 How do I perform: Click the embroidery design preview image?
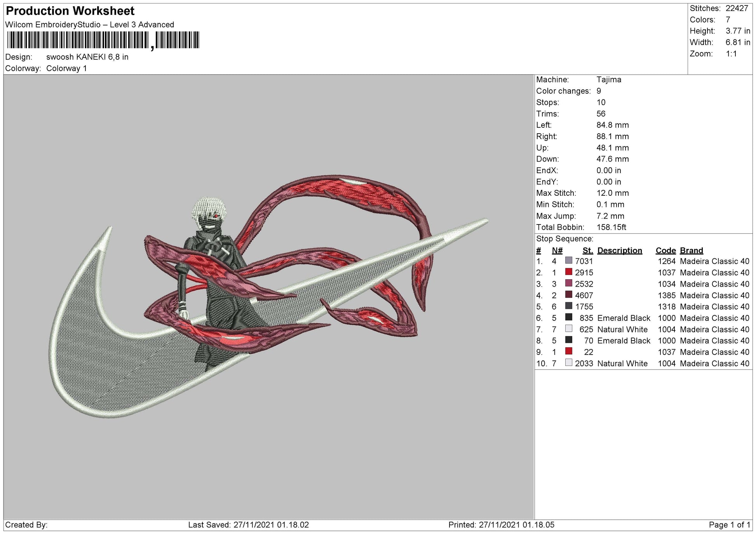pyautogui.click(x=269, y=297)
